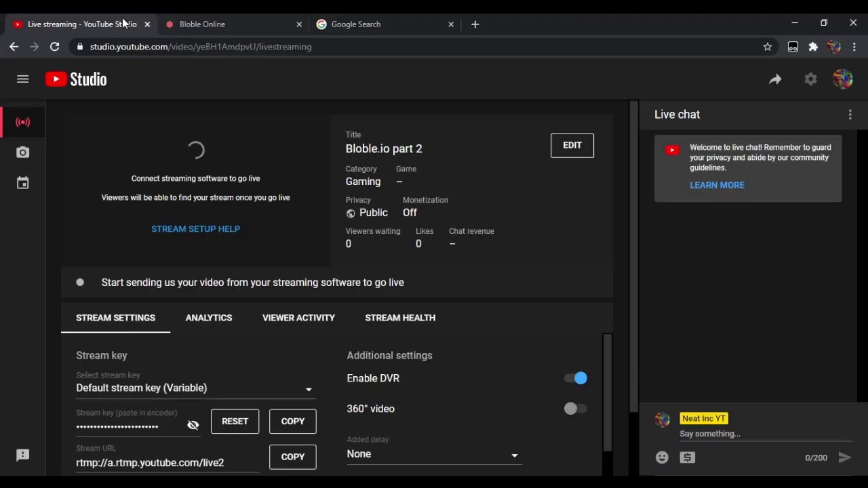Open the Webcam section in sidebar
868x488 pixels.
coord(23,152)
